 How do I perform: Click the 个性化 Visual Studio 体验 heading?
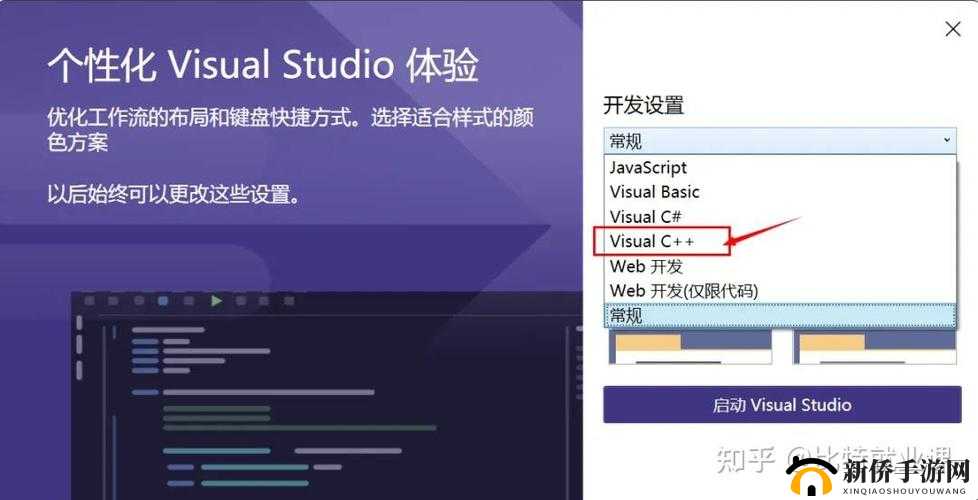point(263,65)
